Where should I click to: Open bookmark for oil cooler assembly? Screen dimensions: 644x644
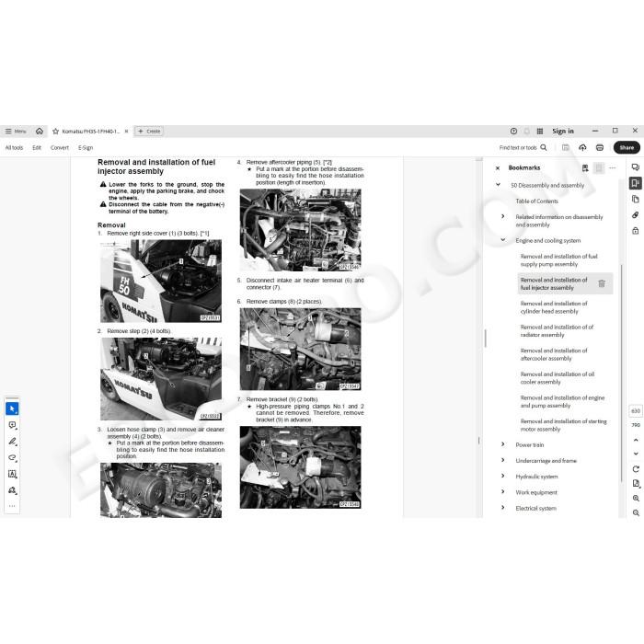[557, 378]
